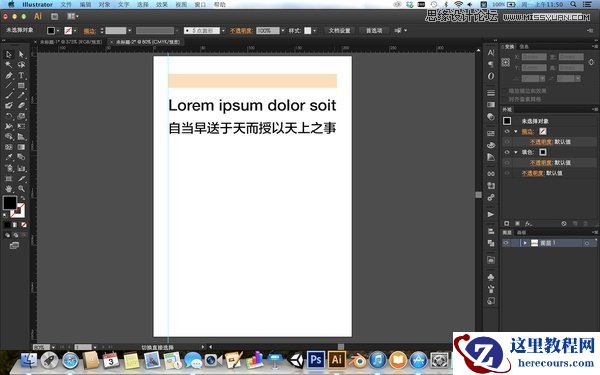Click the Preferences button (首选项)
The image size is (600, 375).
pos(374,31)
